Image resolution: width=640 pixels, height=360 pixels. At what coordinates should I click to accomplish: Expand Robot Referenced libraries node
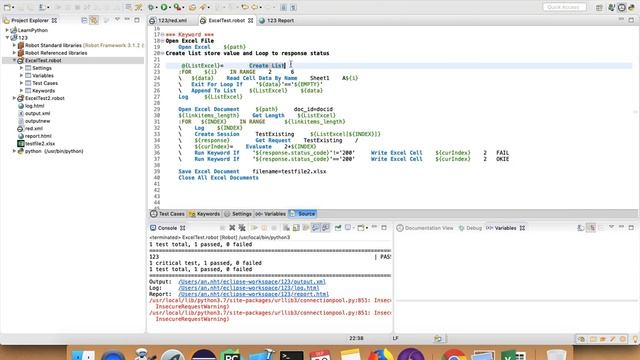point(14,53)
